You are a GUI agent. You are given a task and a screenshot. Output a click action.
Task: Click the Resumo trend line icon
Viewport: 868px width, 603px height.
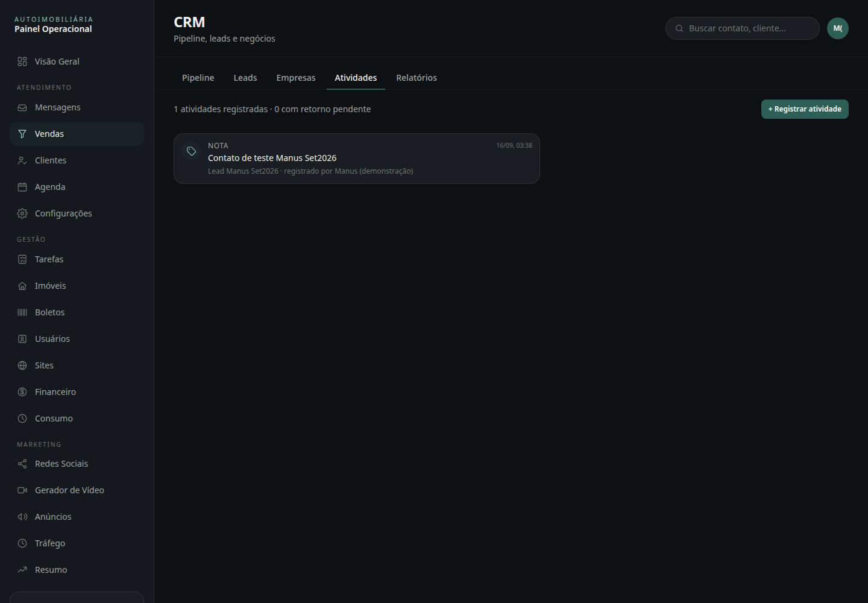click(x=22, y=570)
